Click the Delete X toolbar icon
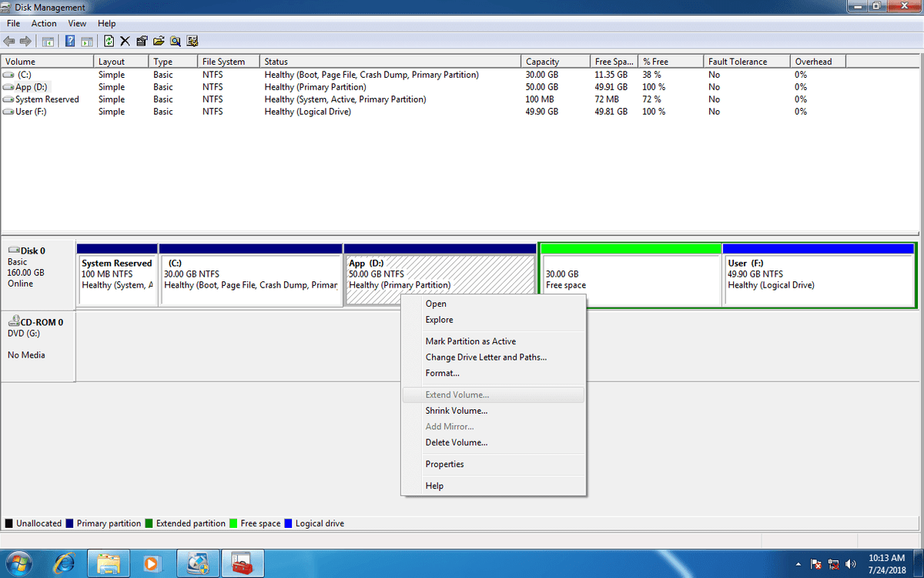Image resolution: width=924 pixels, height=578 pixels. pos(125,41)
